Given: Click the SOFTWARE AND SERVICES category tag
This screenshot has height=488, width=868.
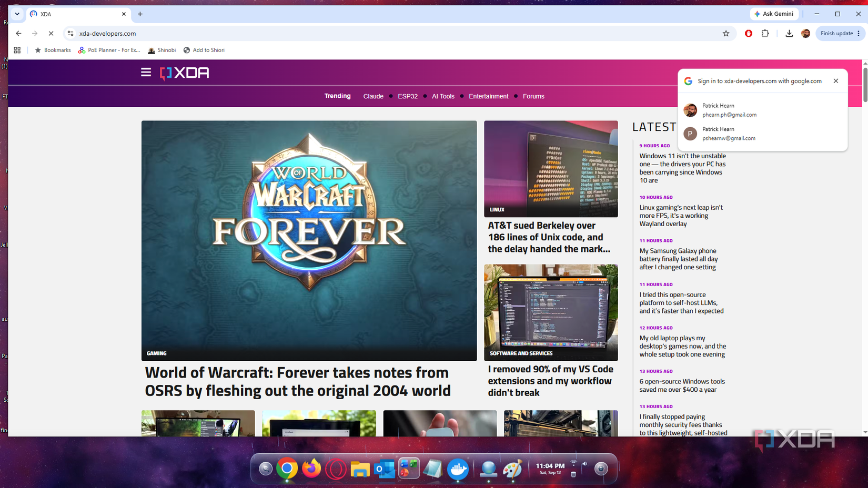Looking at the screenshot, I should (521, 353).
